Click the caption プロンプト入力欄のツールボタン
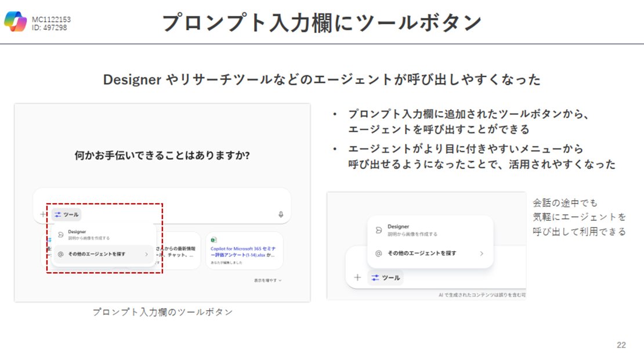644x362 pixels. coord(162,312)
